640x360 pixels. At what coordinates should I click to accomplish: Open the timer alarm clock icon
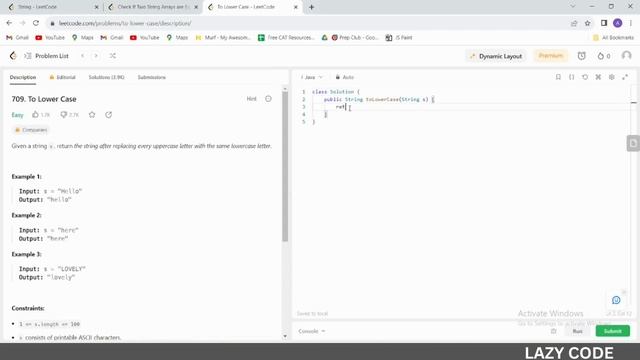581,56
